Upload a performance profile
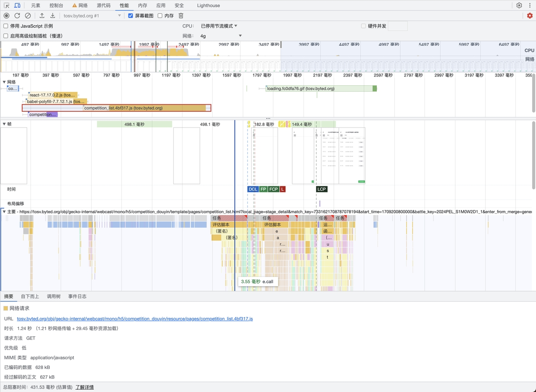This screenshot has height=392, width=536. (42, 15)
